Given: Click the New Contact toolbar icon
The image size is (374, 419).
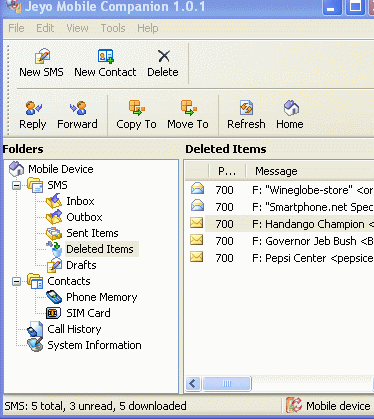Looking at the screenshot, I should pyautogui.click(x=106, y=56).
